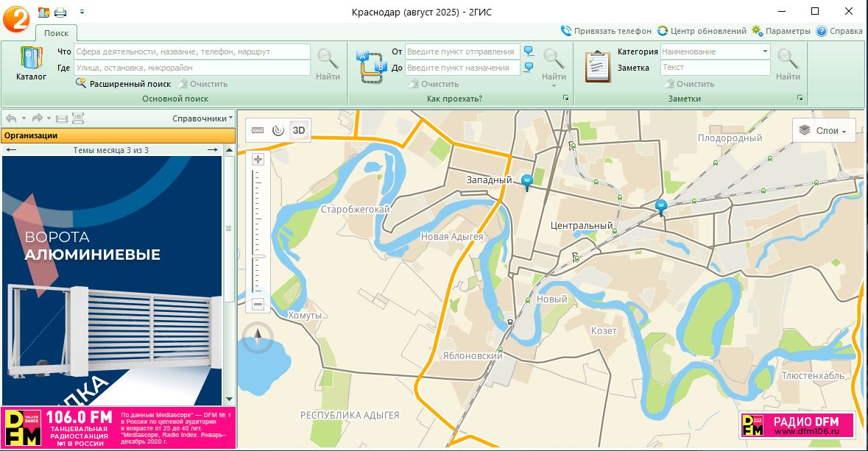This screenshot has width=868, height=451.
Task: Go to next Темы месяца banner arrow
Action: pos(212,150)
